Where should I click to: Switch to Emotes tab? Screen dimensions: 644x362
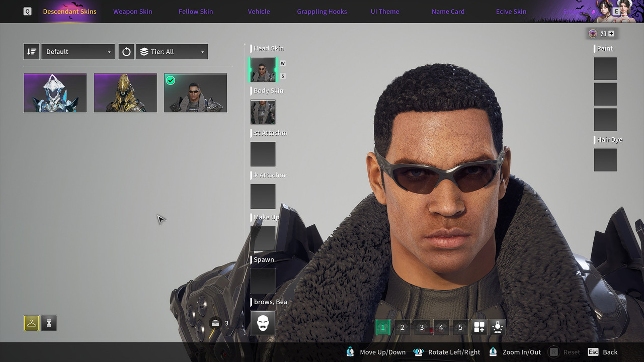pyautogui.click(x=574, y=11)
